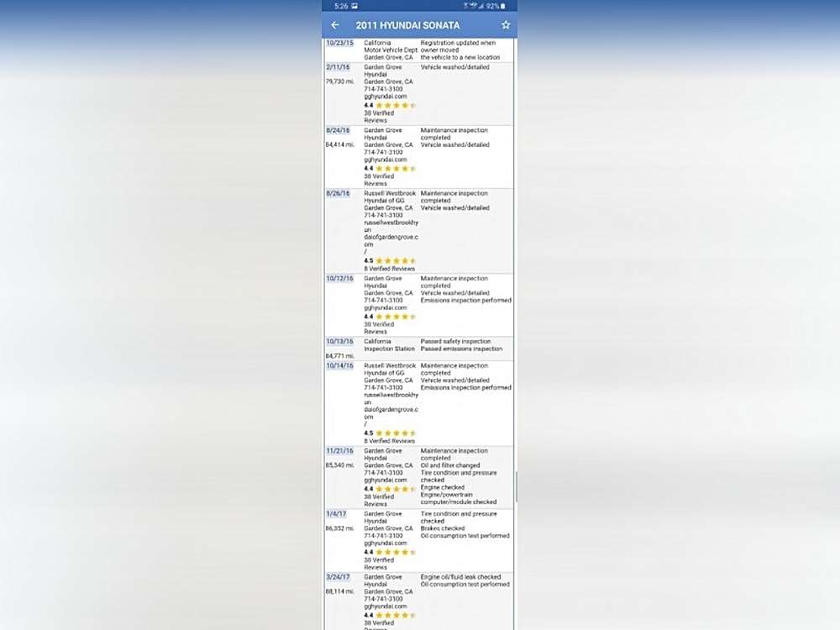Click the 86,352 mi. mileage reading

[x=339, y=528]
